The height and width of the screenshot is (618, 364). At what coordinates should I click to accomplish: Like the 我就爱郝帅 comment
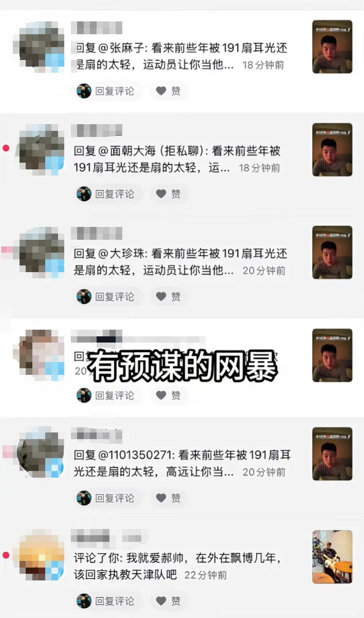[169, 601]
